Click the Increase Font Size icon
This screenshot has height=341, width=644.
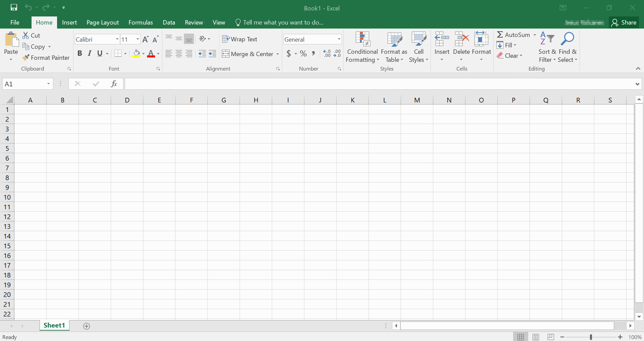click(x=145, y=39)
